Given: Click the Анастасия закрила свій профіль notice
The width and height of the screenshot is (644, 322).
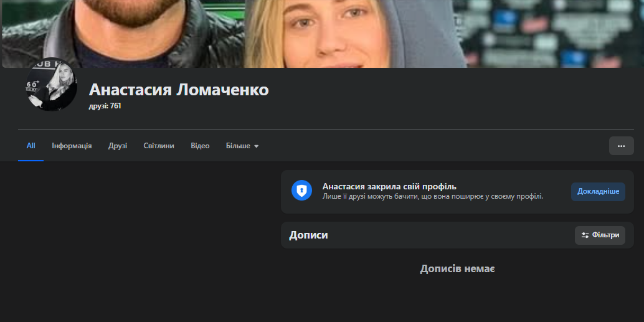Looking at the screenshot, I should (x=389, y=186).
